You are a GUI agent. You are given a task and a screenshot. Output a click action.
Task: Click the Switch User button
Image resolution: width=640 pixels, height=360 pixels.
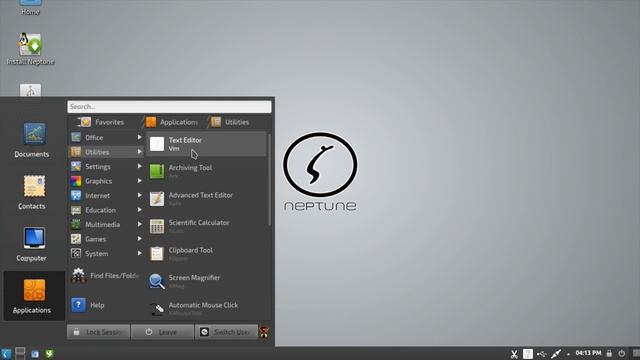pyautogui.click(x=226, y=332)
